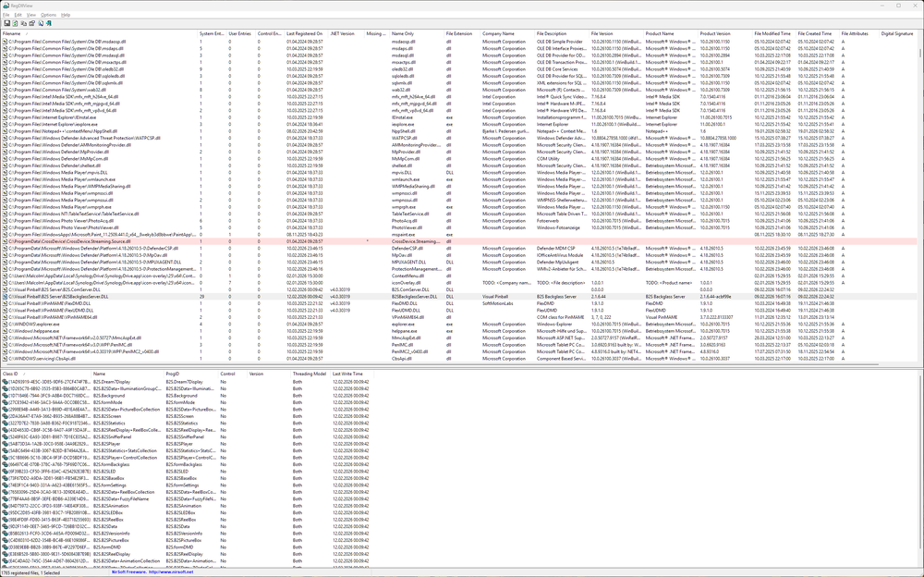Click the 'B2S.B2SVersionInfo' name in lower pane
Image resolution: width=924 pixels, height=577 pixels.
(x=112, y=534)
